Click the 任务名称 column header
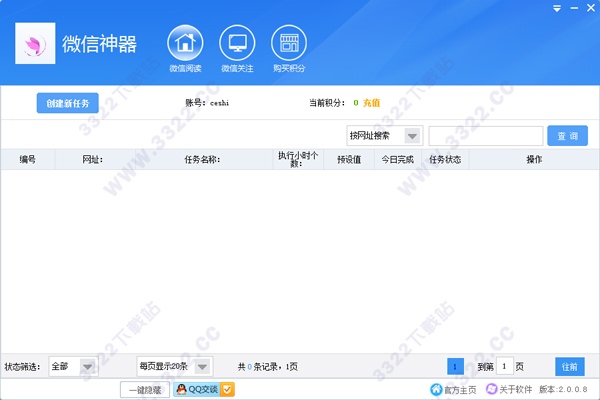 (x=202, y=159)
